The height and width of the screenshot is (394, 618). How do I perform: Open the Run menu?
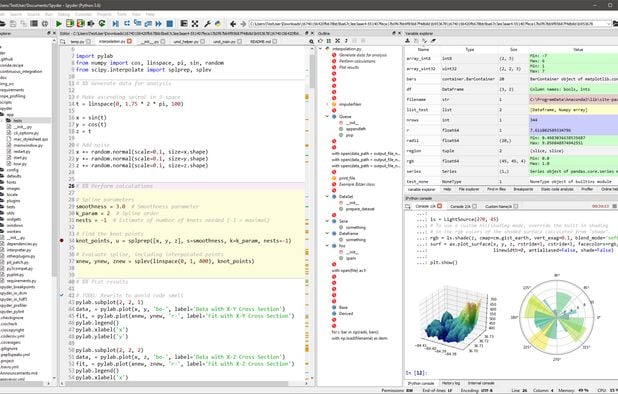(x=48, y=14)
